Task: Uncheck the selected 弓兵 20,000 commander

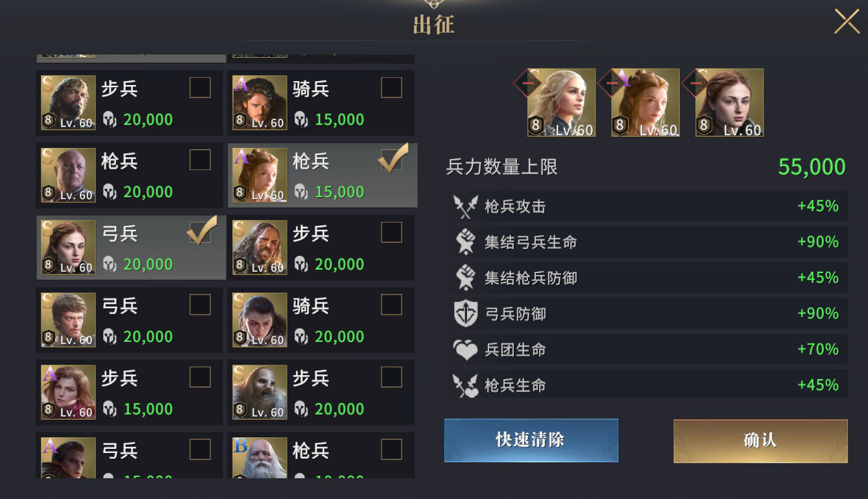Action: [200, 232]
